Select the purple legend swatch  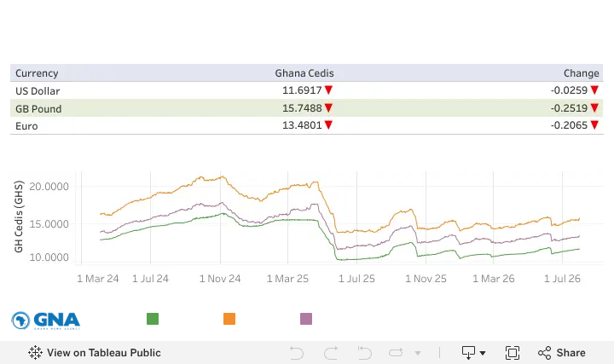(306, 319)
